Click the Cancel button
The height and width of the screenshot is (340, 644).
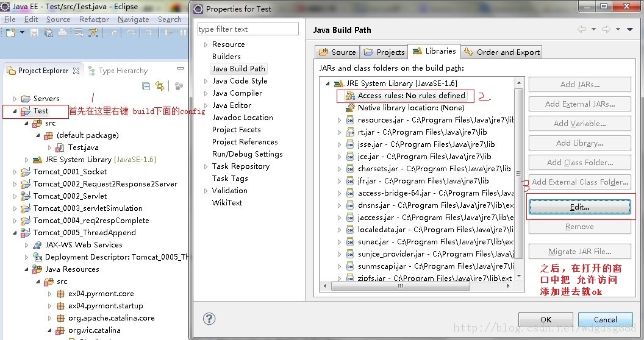pos(606,319)
